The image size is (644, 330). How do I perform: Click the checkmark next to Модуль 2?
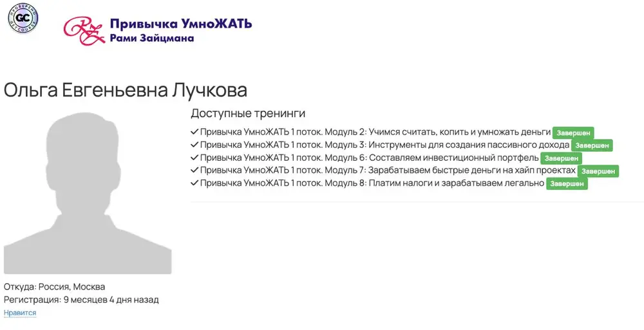pyautogui.click(x=194, y=132)
